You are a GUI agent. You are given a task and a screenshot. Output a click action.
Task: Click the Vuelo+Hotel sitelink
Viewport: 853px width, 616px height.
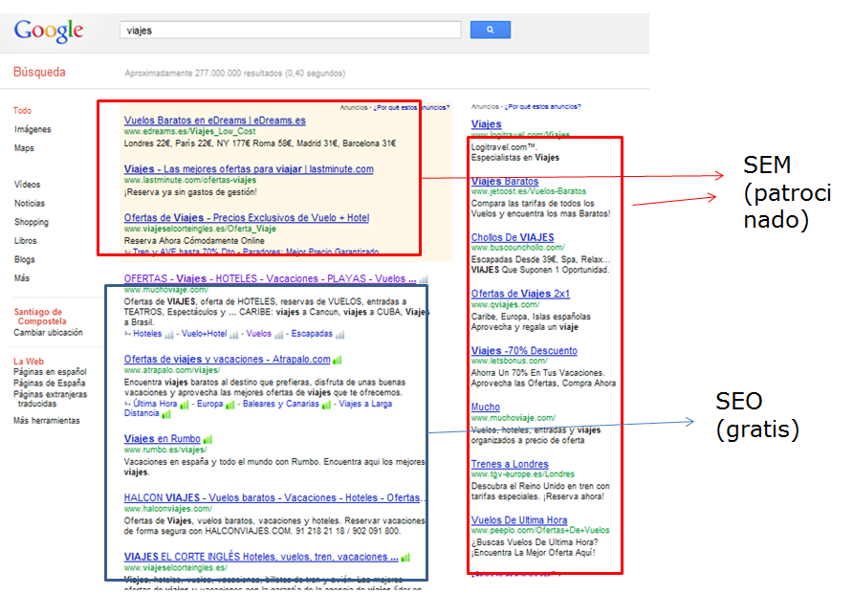pyautogui.click(x=204, y=334)
